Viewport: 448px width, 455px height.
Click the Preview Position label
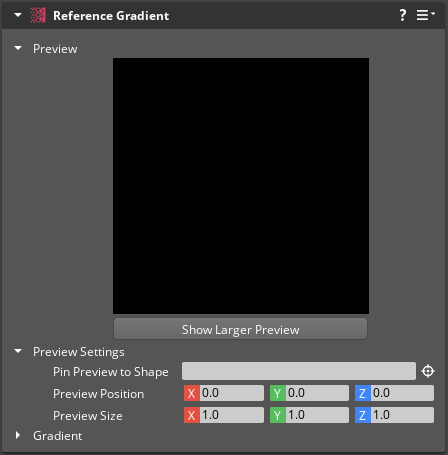tap(99, 394)
